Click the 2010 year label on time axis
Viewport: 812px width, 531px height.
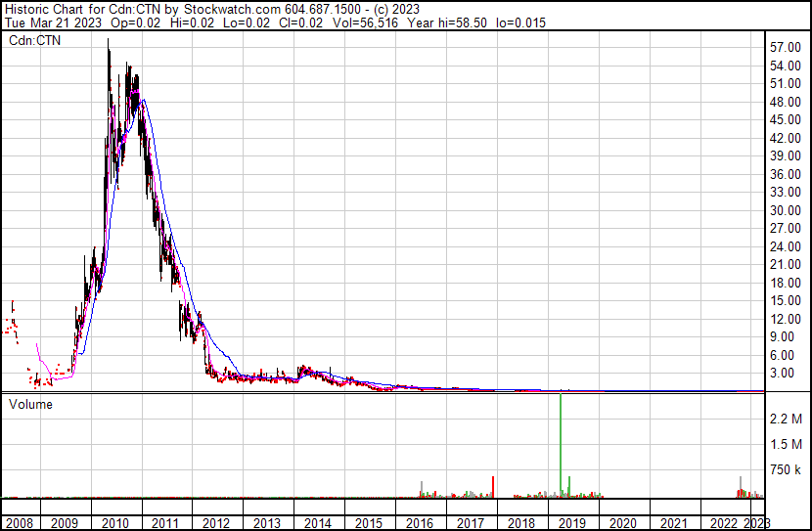click(114, 523)
